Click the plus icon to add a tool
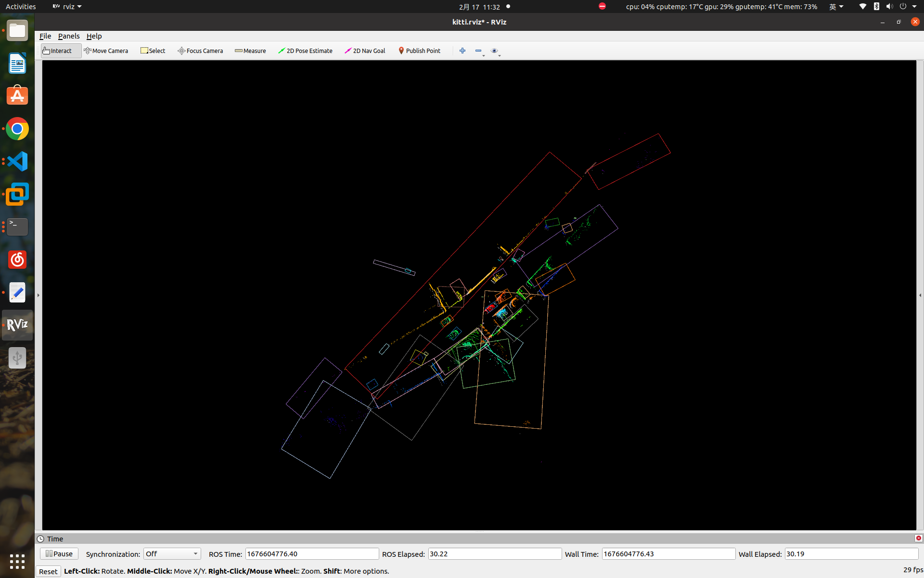This screenshot has height=578, width=924. click(x=462, y=51)
